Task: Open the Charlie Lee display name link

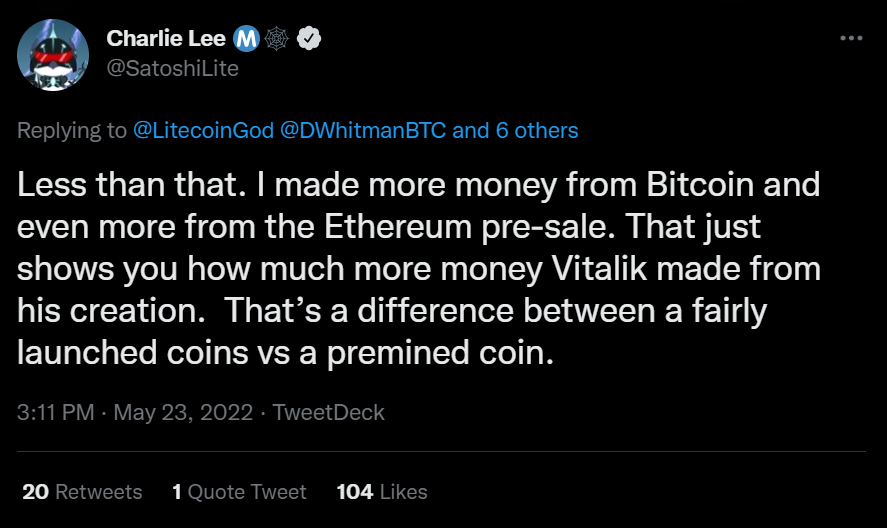Action: [166, 39]
